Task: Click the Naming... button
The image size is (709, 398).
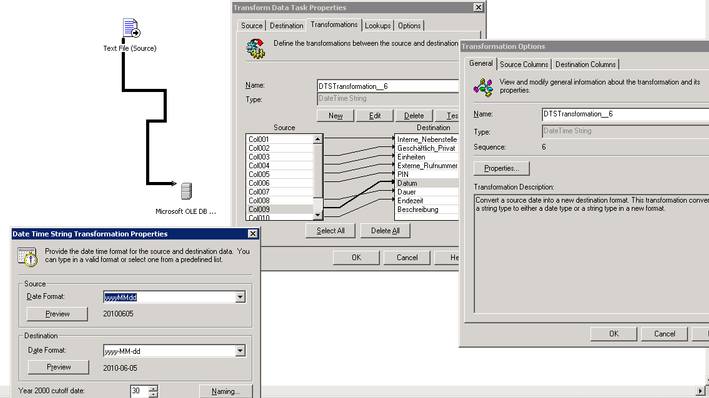Action: [x=226, y=391]
